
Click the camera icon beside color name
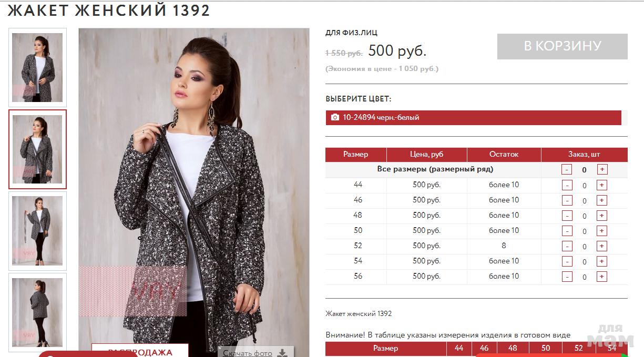click(335, 118)
